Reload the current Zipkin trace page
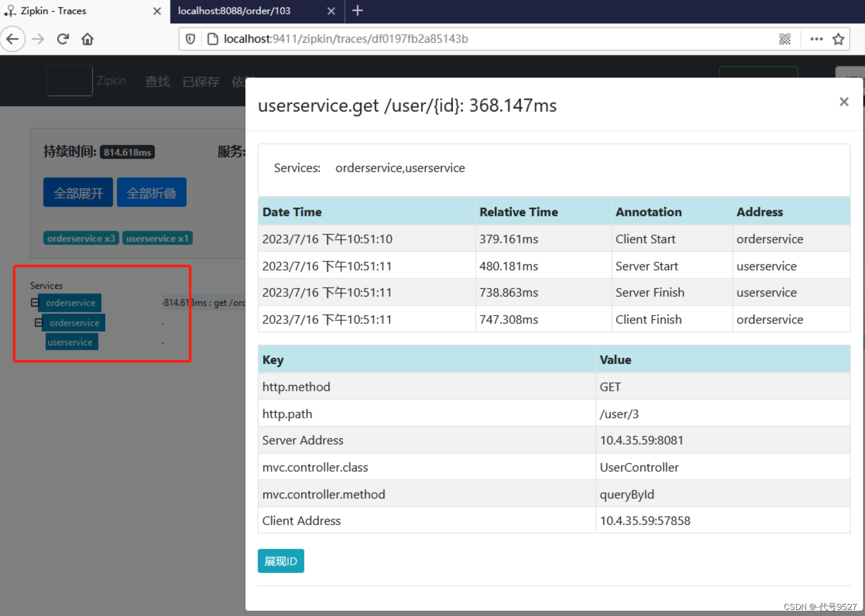The height and width of the screenshot is (616, 865). [62, 39]
